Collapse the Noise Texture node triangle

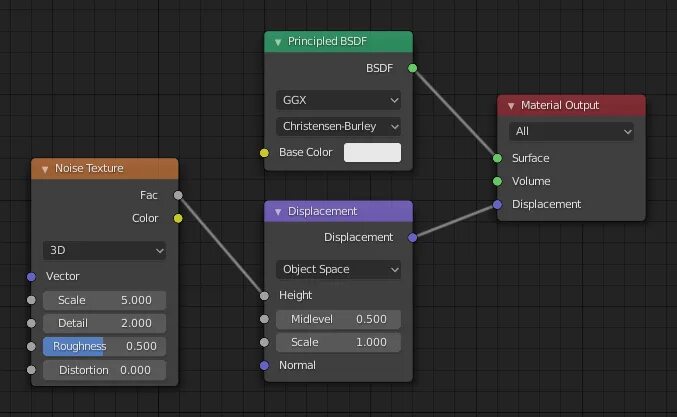(x=45, y=169)
